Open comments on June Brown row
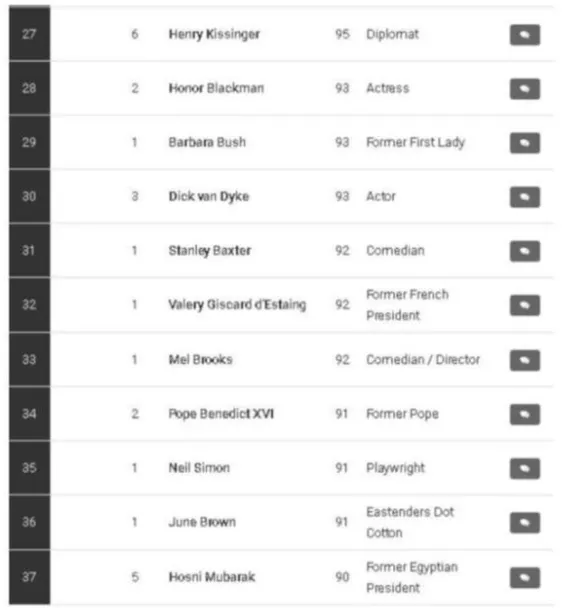Screen dimensions: 576x613 click(525, 523)
